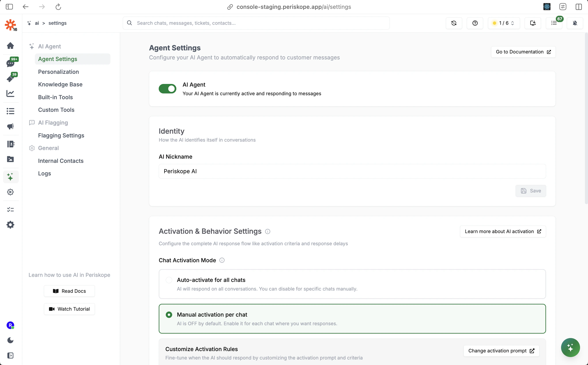Image resolution: width=588 pixels, height=365 pixels.
Task: Open the broadcast megaphone icon
Action: point(10,127)
